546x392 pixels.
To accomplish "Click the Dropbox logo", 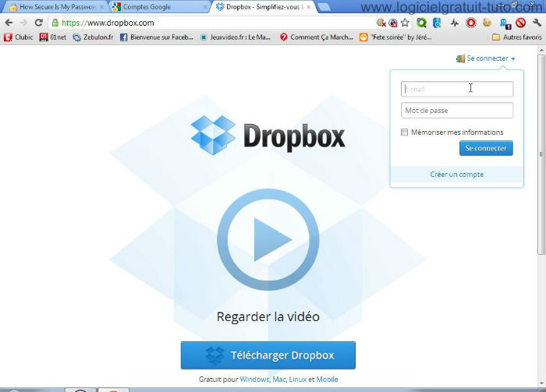I will tap(268, 136).
